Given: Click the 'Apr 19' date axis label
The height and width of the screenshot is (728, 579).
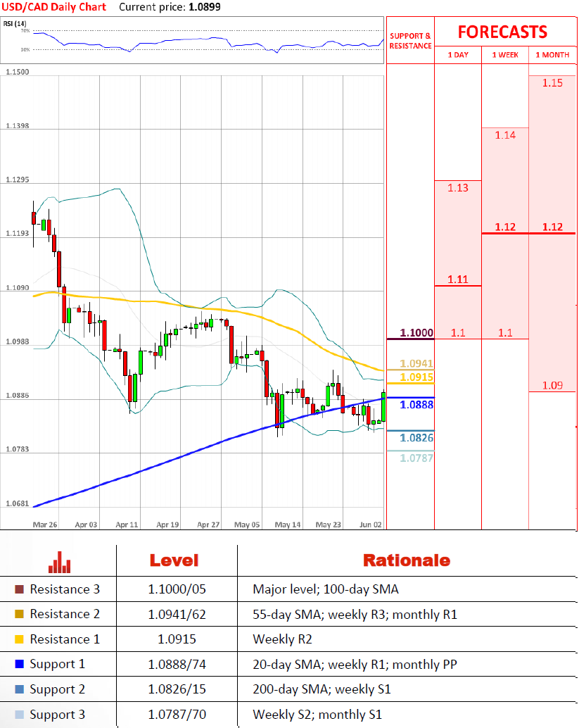Looking at the screenshot, I should point(167,525).
